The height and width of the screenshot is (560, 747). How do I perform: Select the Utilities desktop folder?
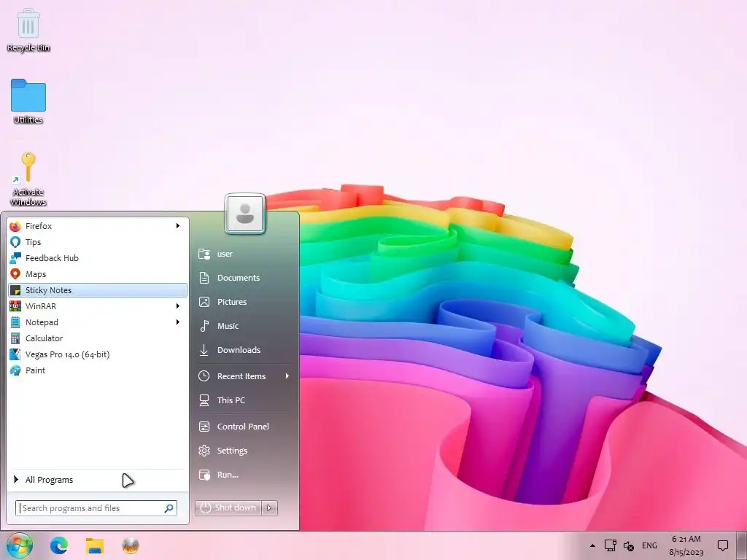pyautogui.click(x=28, y=101)
